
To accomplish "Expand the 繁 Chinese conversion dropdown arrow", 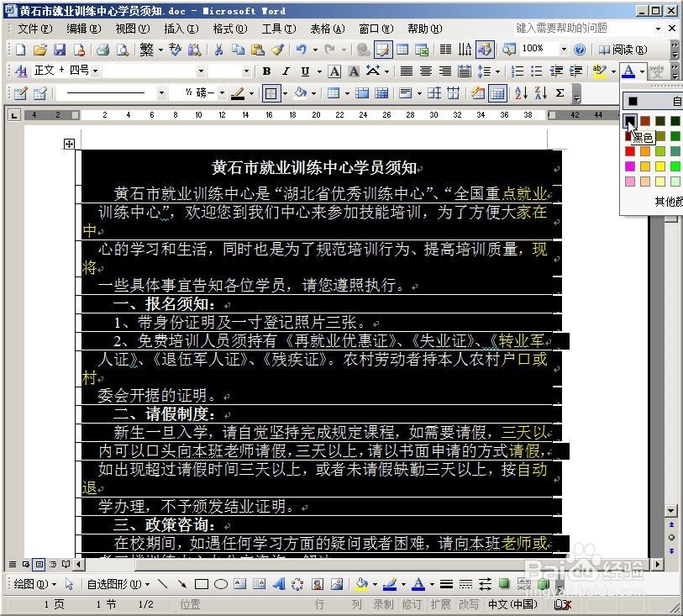I will point(160,50).
